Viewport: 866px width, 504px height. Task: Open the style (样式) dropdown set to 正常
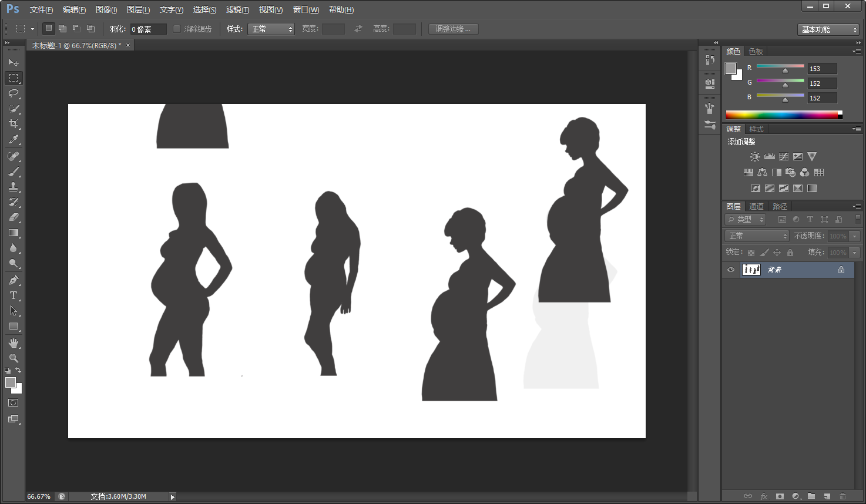[x=271, y=29]
